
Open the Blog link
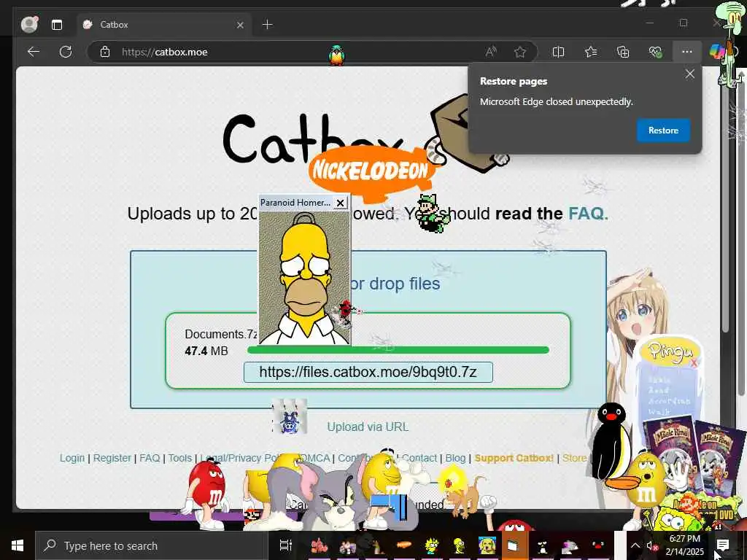(x=455, y=458)
